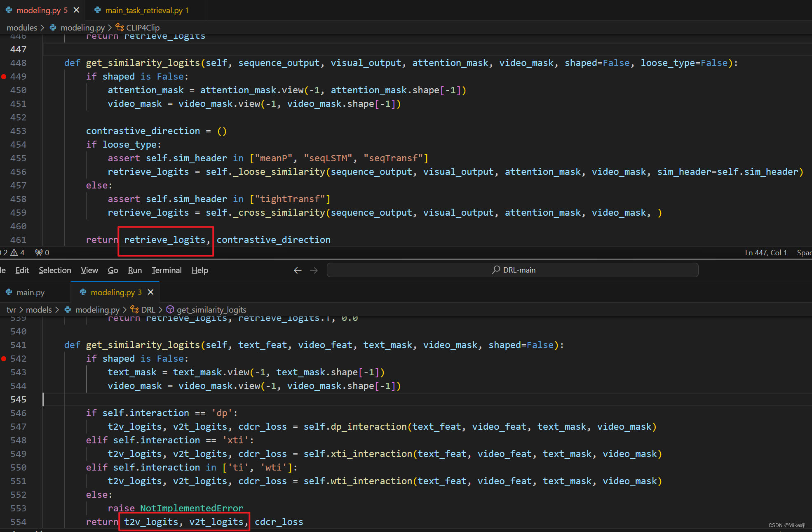
Task: Open the Selection menu
Action: 55,270
